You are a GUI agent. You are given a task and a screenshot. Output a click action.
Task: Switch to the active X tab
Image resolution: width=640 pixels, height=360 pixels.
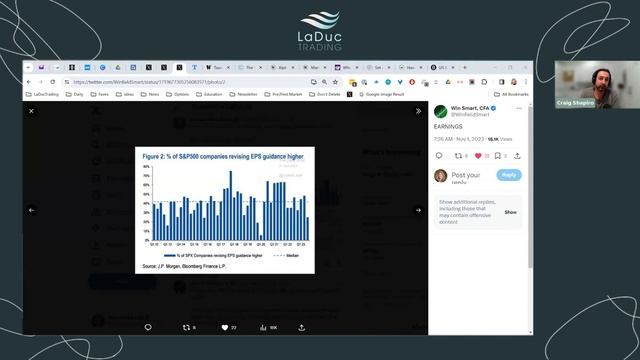179,67
